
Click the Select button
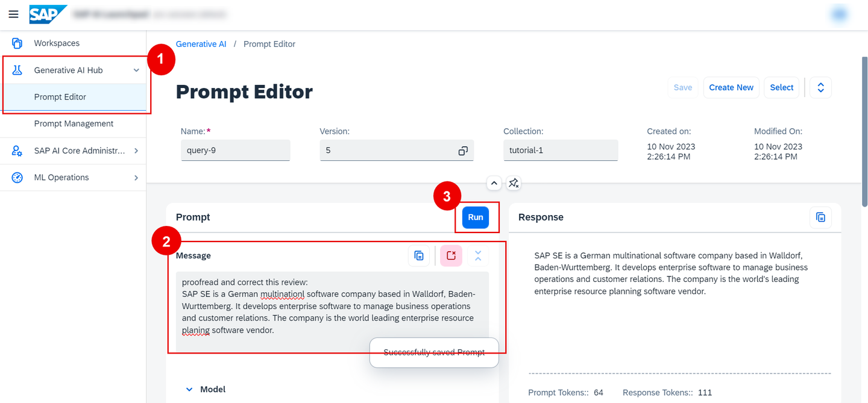[x=782, y=87]
